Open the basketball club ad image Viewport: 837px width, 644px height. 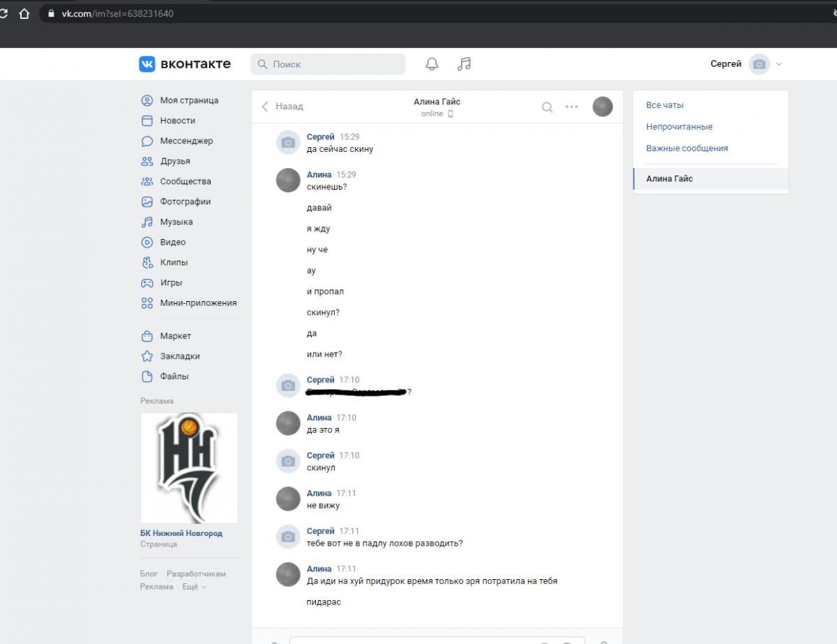click(189, 468)
